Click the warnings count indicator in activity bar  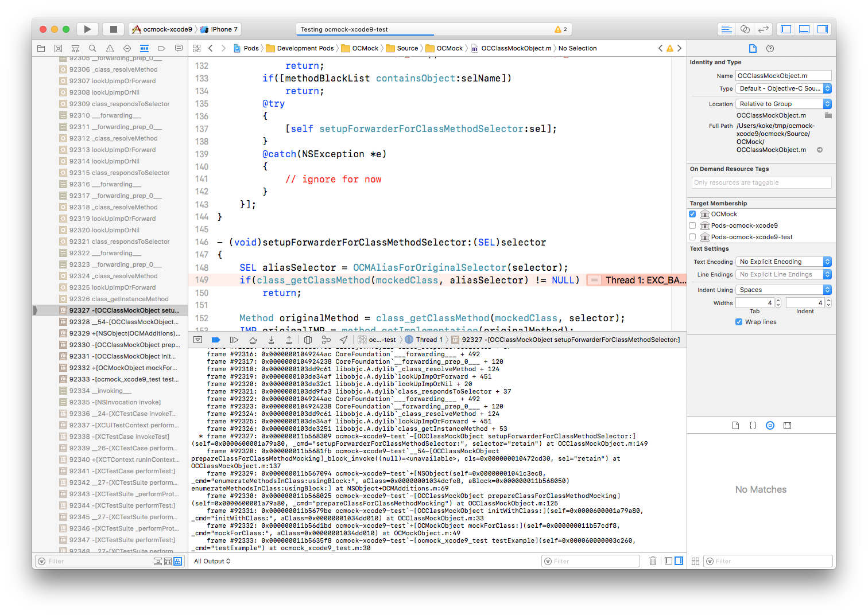click(561, 29)
